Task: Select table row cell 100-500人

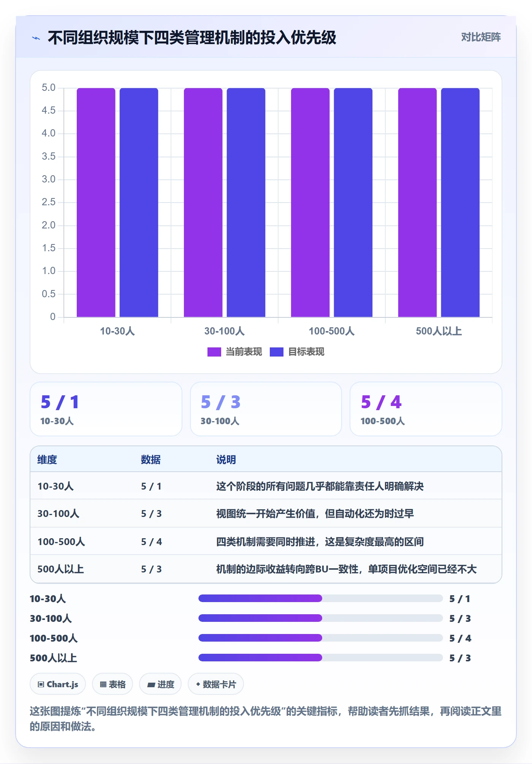Action: point(61,542)
